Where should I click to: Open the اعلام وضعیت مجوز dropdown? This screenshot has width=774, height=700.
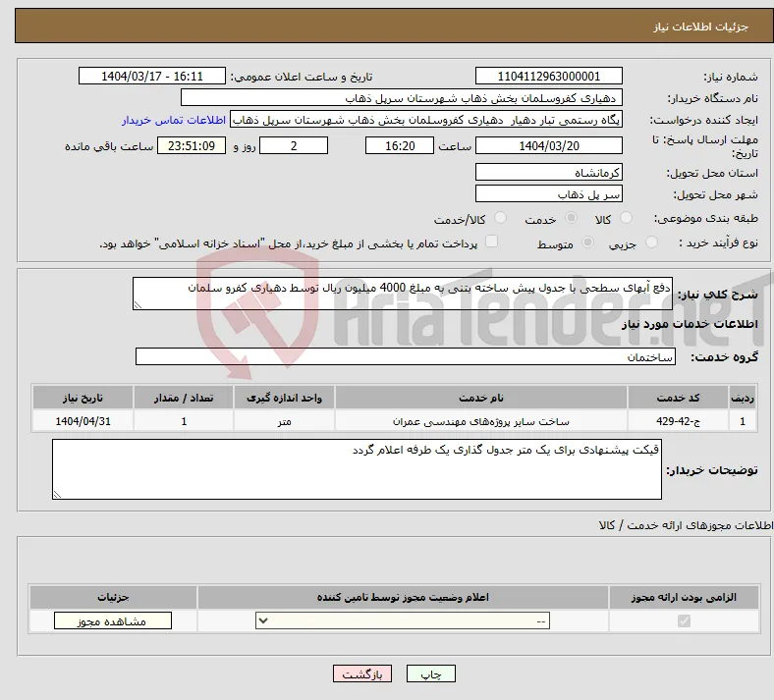pyautogui.click(x=403, y=620)
